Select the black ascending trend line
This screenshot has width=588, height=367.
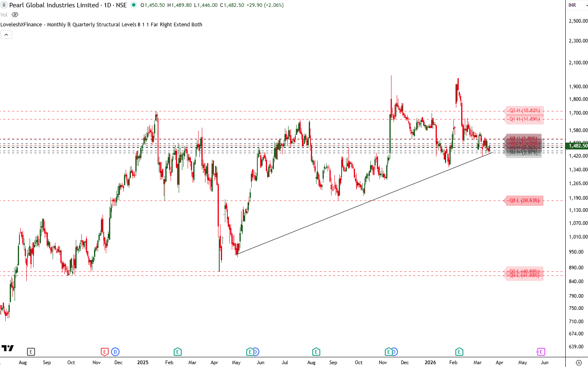point(365,203)
